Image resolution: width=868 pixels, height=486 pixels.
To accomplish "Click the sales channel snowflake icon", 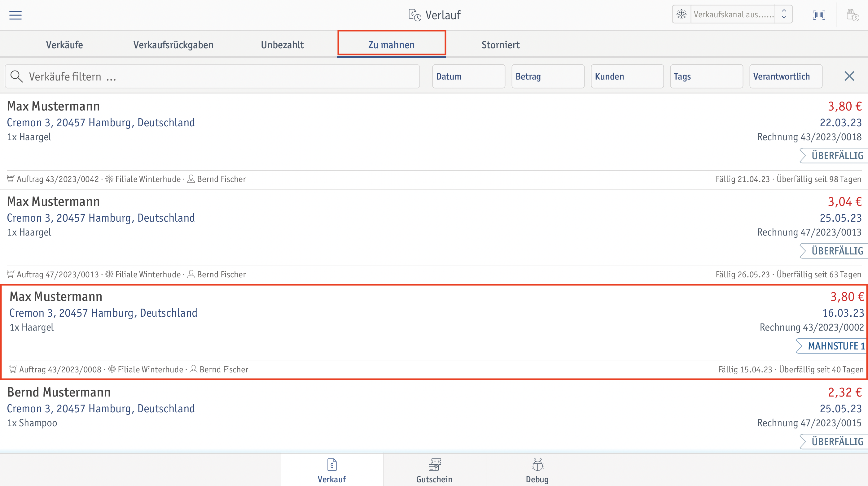I will (x=681, y=15).
